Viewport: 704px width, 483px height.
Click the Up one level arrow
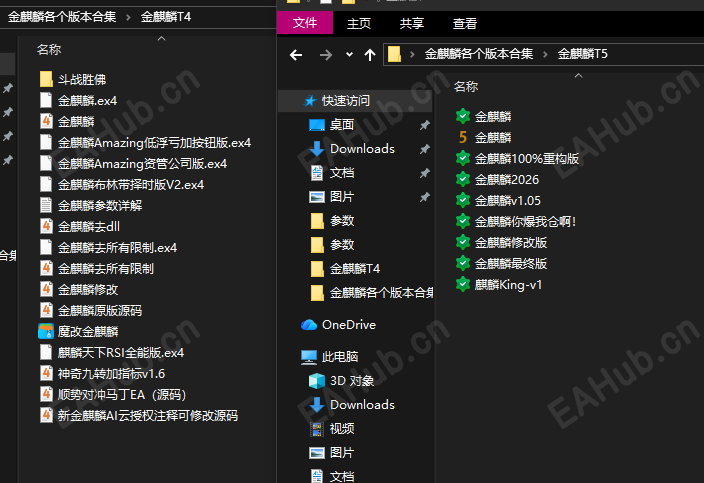coord(370,55)
